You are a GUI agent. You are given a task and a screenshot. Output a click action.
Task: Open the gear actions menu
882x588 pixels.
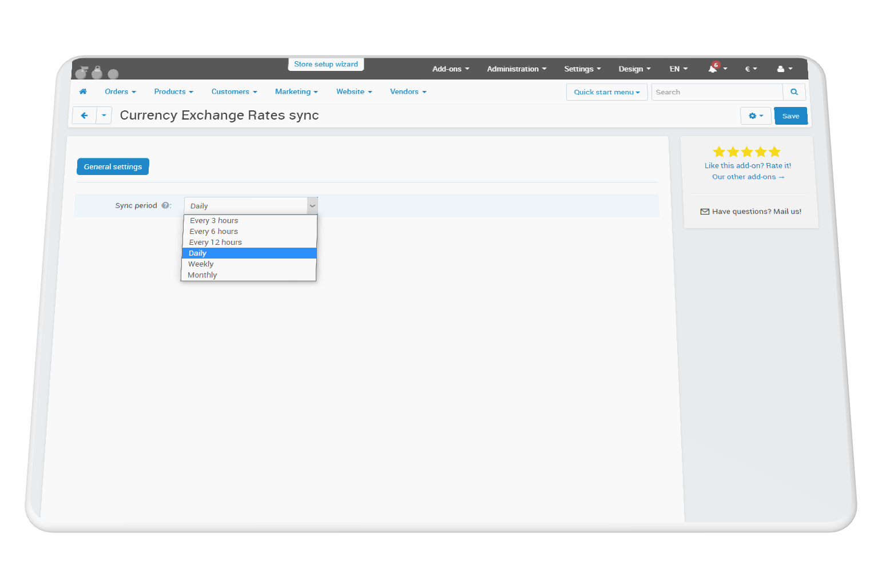(756, 116)
